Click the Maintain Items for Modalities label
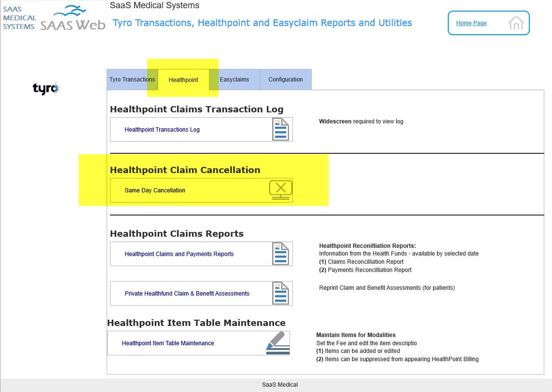The image size is (552, 392). pyautogui.click(x=356, y=335)
